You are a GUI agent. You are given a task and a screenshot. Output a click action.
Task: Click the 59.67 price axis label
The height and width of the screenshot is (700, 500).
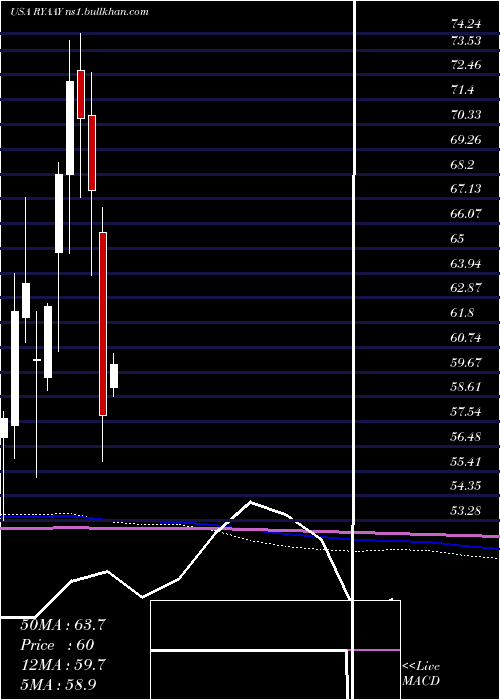pyautogui.click(x=467, y=362)
